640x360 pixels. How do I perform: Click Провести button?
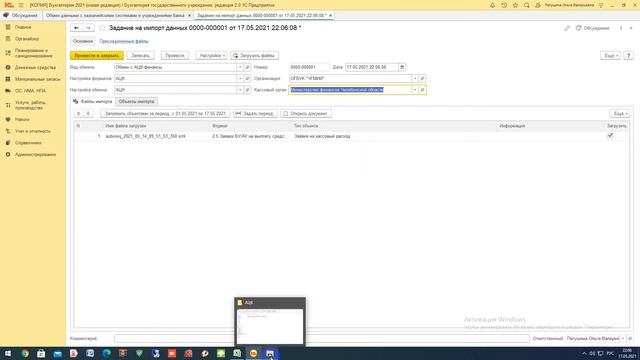pyautogui.click(x=175, y=56)
